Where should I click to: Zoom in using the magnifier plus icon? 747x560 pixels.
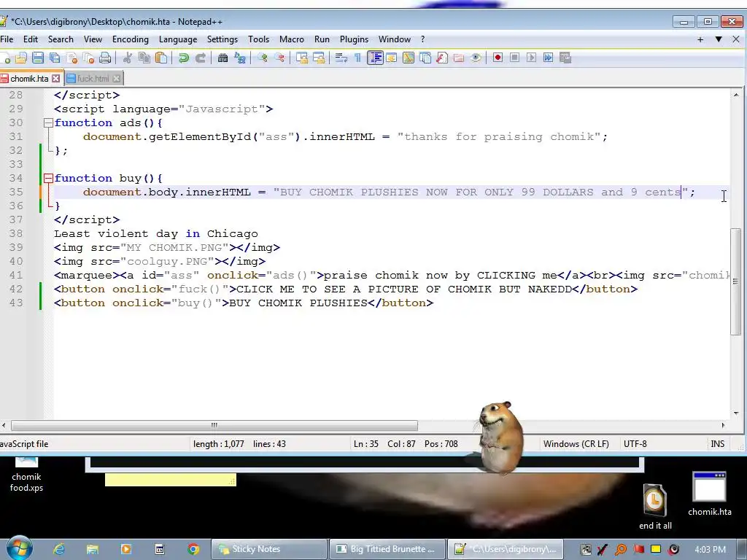pyautogui.click(x=262, y=58)
